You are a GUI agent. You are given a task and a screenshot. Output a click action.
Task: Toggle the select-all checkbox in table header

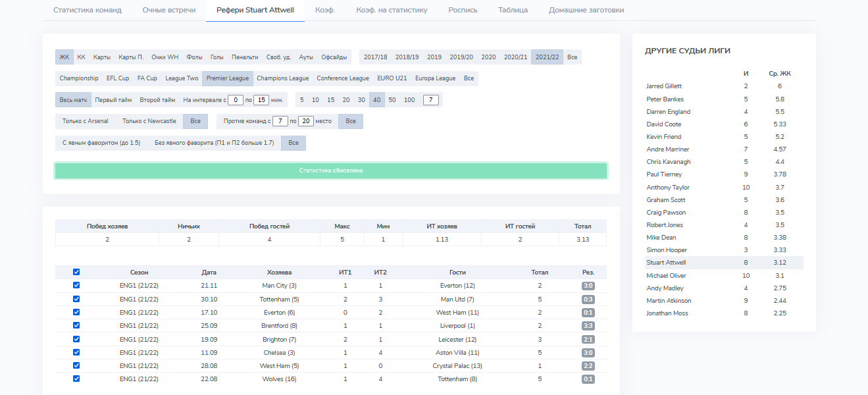click(x=76, y=272)
